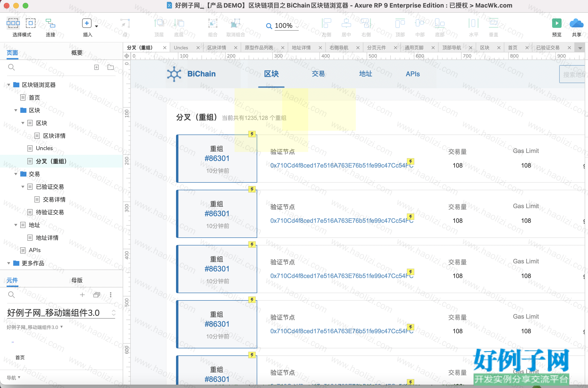Switch to the 母版 (Masters) panel tab

pyautogui.click(x=77, y=280)
